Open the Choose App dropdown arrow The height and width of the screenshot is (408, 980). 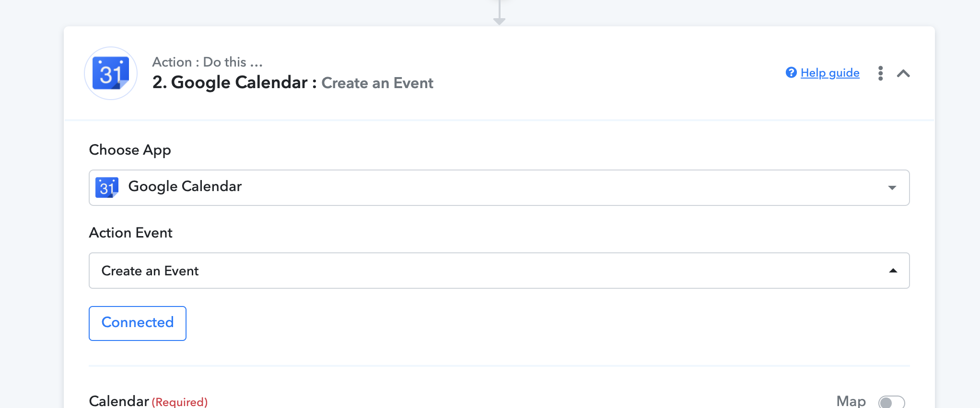[x=892, y=188]
